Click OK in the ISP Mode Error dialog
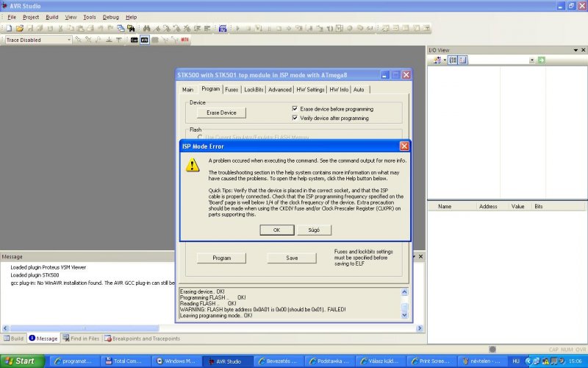This screenshot has width=588, height=368. [x=277, y=230]
